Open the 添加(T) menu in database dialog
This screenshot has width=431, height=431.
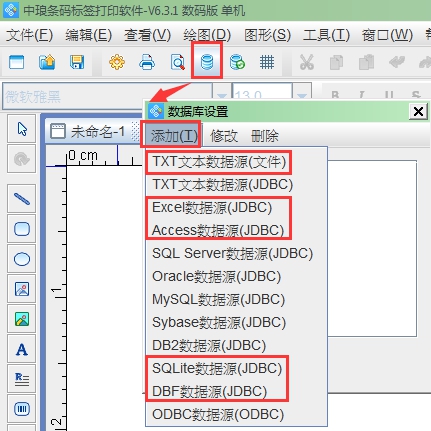tap(174, 136)
